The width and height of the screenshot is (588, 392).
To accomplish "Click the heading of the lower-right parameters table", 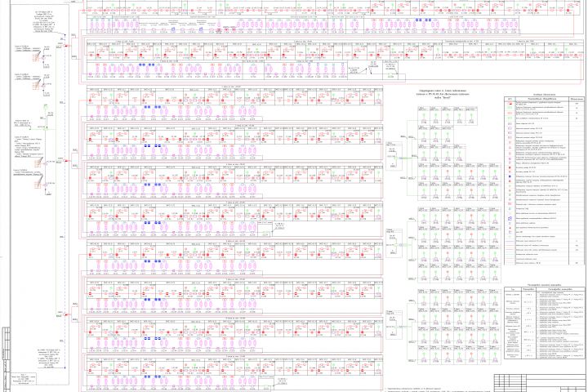I will 543,285.
